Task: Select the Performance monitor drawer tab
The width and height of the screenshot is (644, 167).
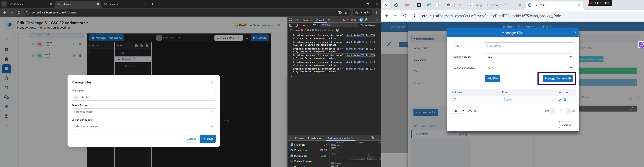Action: (339, 138)
